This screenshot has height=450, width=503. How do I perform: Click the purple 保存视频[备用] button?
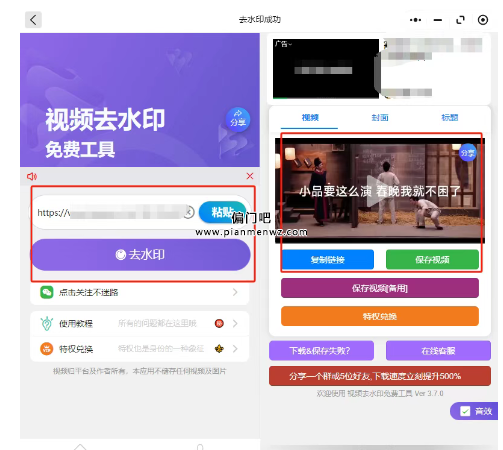click(x=380, y=288)
